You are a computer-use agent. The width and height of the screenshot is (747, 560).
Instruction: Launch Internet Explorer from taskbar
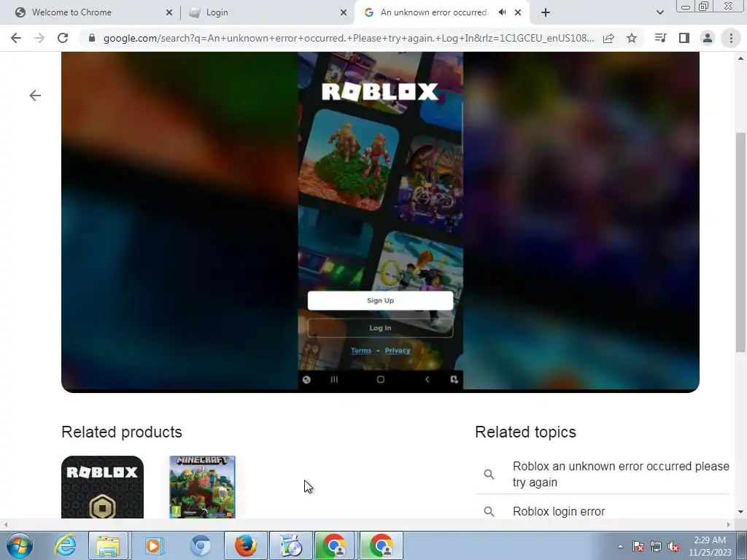pyautogui.click(x=65, y=545)
